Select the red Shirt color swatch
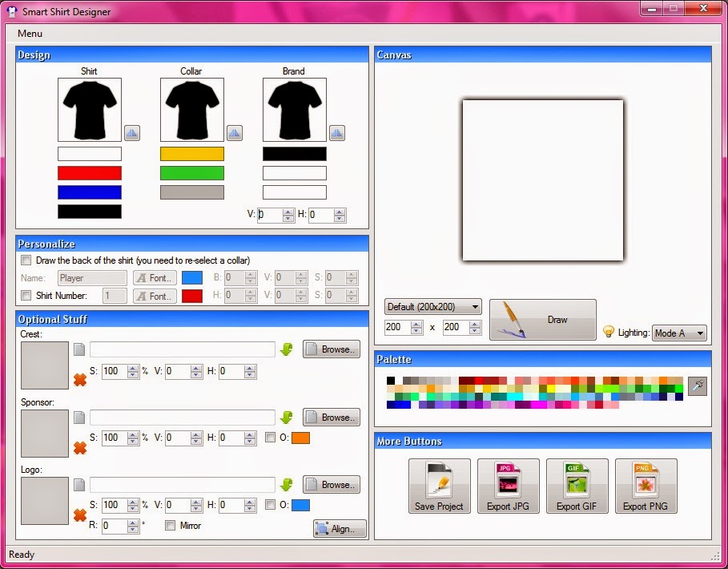The image size is (728, 569). click(x=90, y=173)
